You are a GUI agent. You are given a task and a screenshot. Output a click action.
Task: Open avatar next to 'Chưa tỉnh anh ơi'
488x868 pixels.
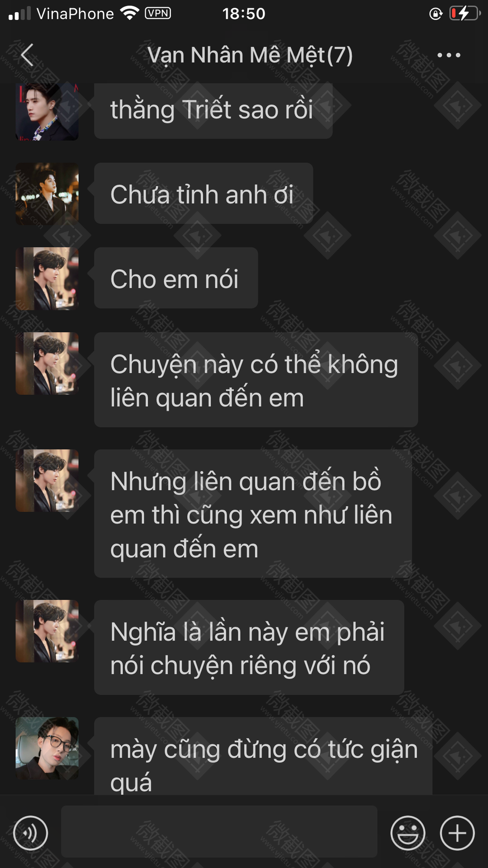coord(47,194)
